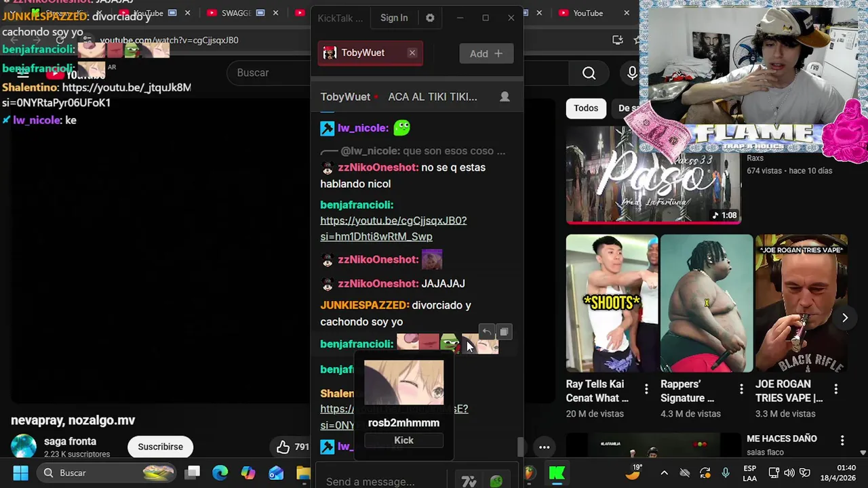Click the green emote in lw_nicole's message

click(401, 127)
